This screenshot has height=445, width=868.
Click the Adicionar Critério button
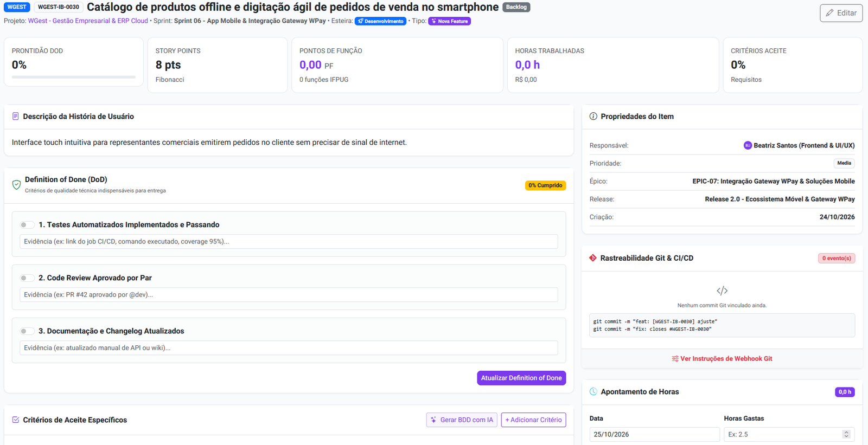tap(533, 420)
